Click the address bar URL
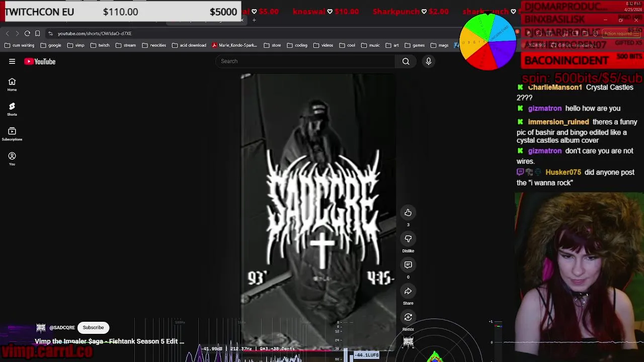The width and height of the screenshot is (644, 362). tap(95, 33)
